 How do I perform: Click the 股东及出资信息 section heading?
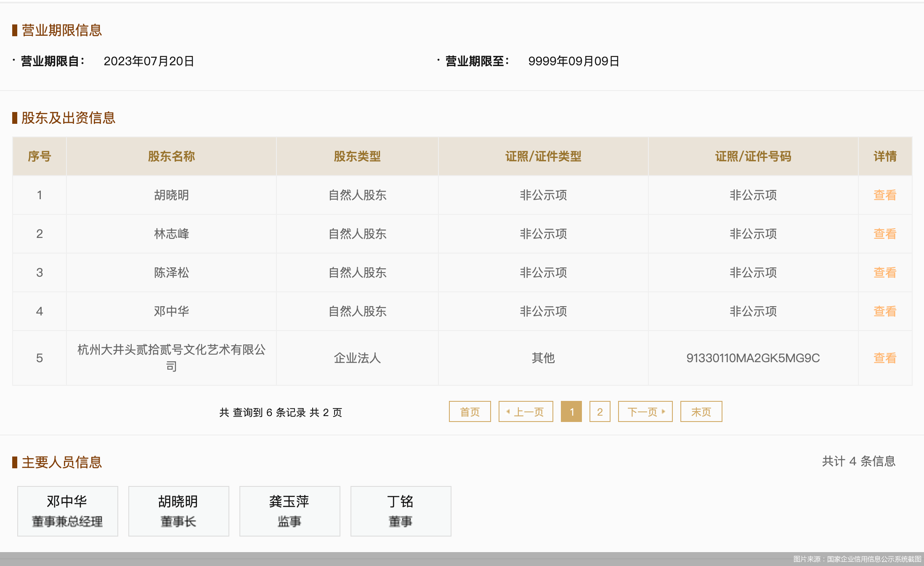click(x=69, y=118)
